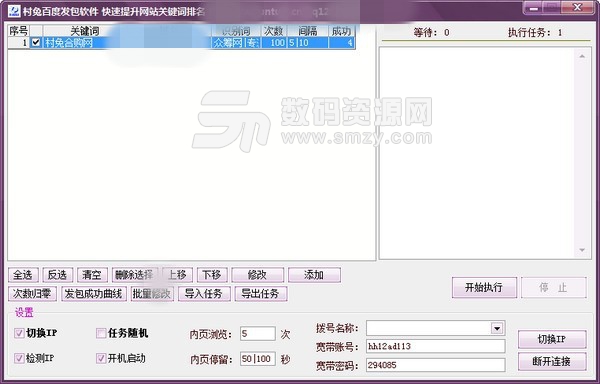Click the 反选 button
The width and height of the screenshot is (600, 384).
[x=57, y=275]
